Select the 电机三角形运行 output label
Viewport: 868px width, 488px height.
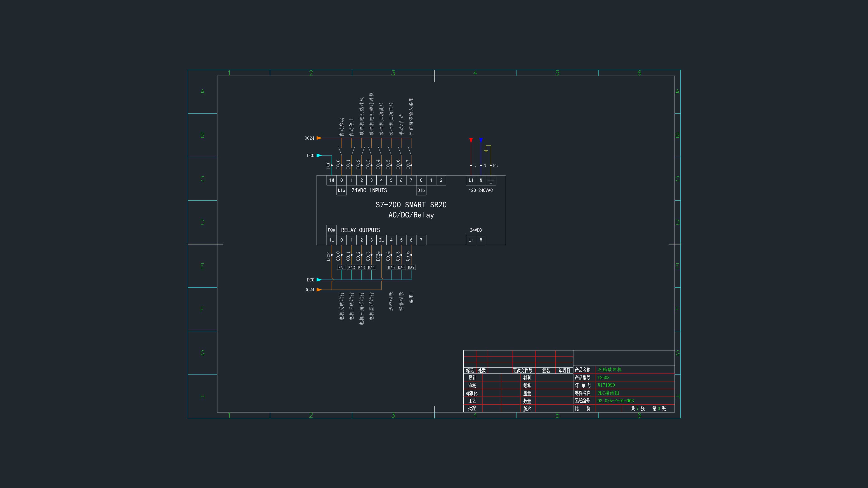coord(362,308)
